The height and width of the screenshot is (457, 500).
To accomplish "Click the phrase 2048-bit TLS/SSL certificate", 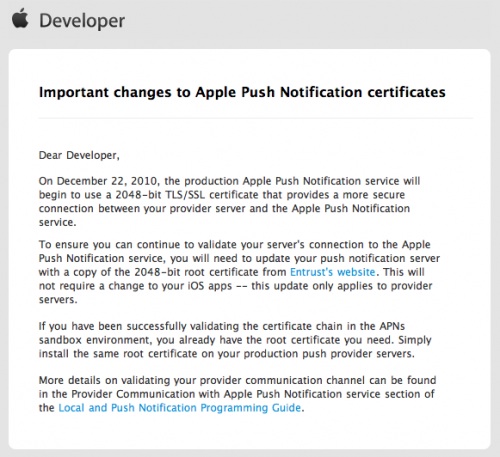I will click(187, 195).
